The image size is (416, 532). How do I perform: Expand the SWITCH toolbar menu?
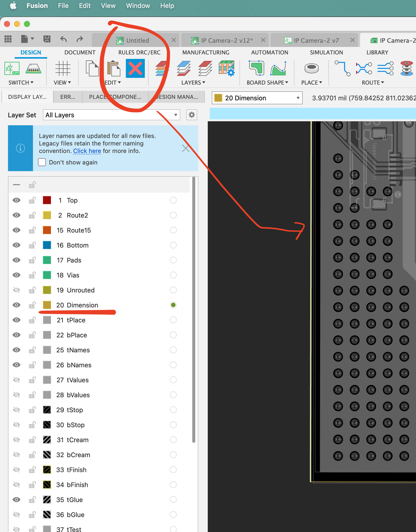point(21,83)
